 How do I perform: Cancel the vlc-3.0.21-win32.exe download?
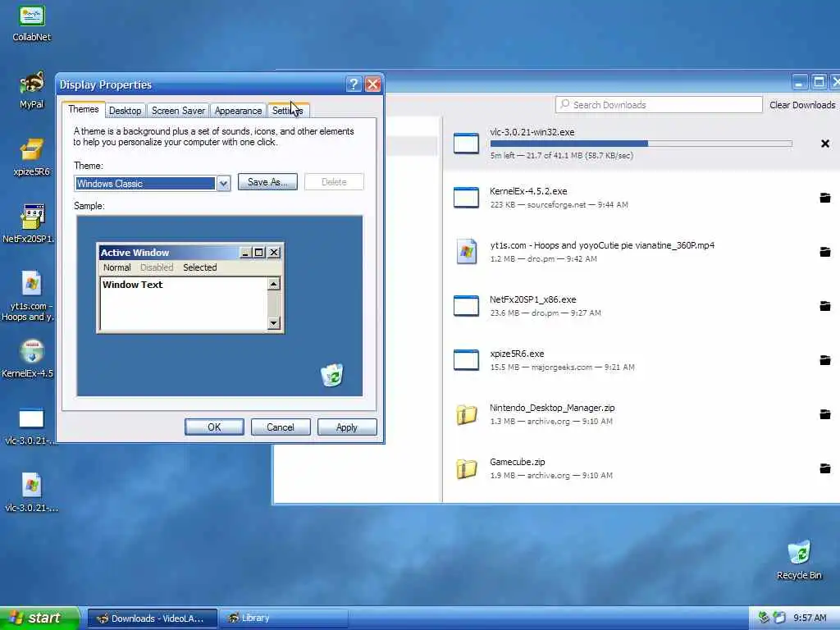[x=825, y=144]
